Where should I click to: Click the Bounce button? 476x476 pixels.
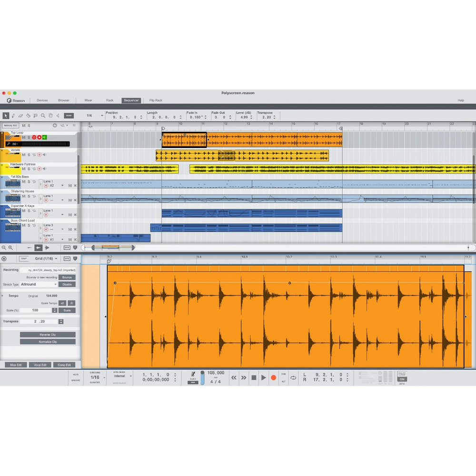click(67, 277)
